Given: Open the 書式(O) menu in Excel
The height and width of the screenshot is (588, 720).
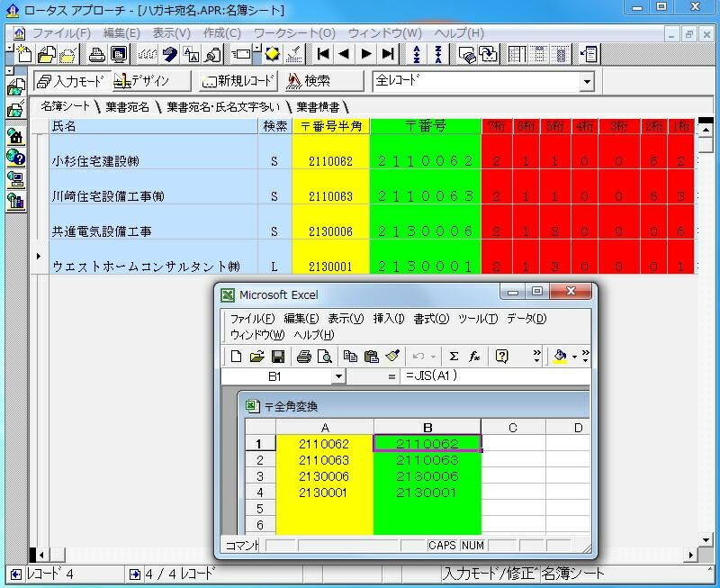Looking at the screenshot, I should click(x=431, y=319).
